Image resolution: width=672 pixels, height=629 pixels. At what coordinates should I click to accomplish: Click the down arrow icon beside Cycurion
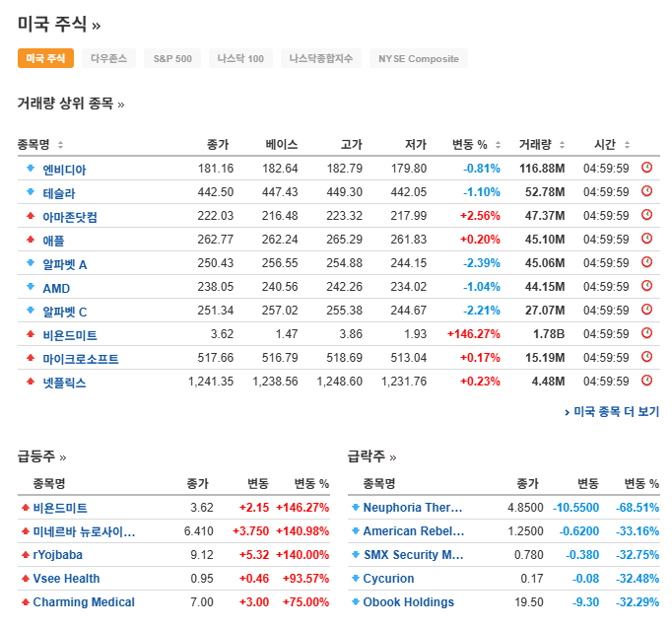tap(356, 579)
